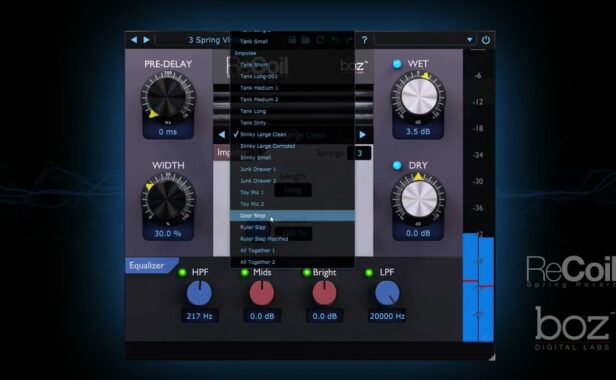The image size is (616, 380).
Task: Go to next preset with top-bar right arrow
Action: click(x=146, y=40)
